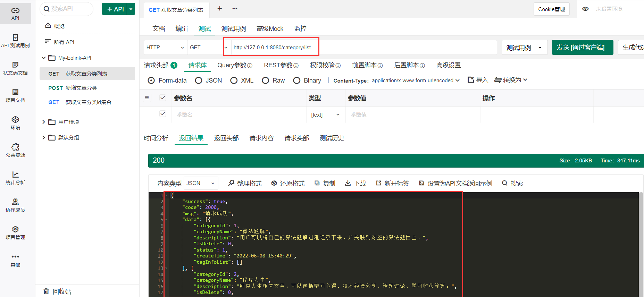The width and height of the screenshot is (644, 297).
Task: Add a new tab with the plus icon
Action: tap(219, 9)
